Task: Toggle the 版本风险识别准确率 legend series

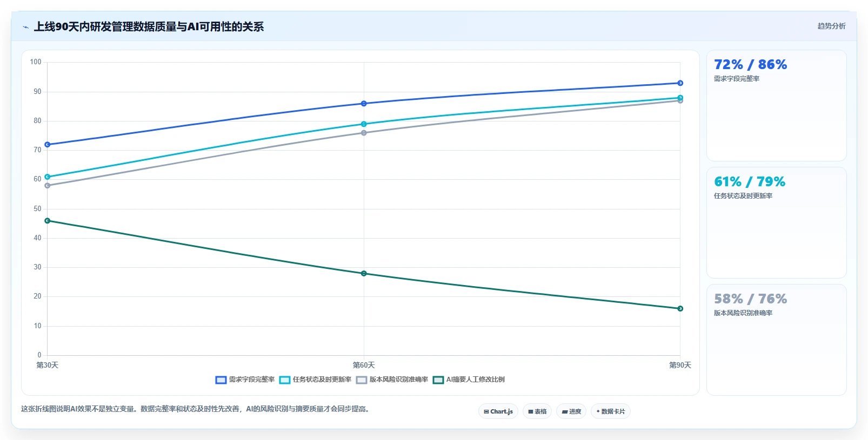Action: pos(392,380)
